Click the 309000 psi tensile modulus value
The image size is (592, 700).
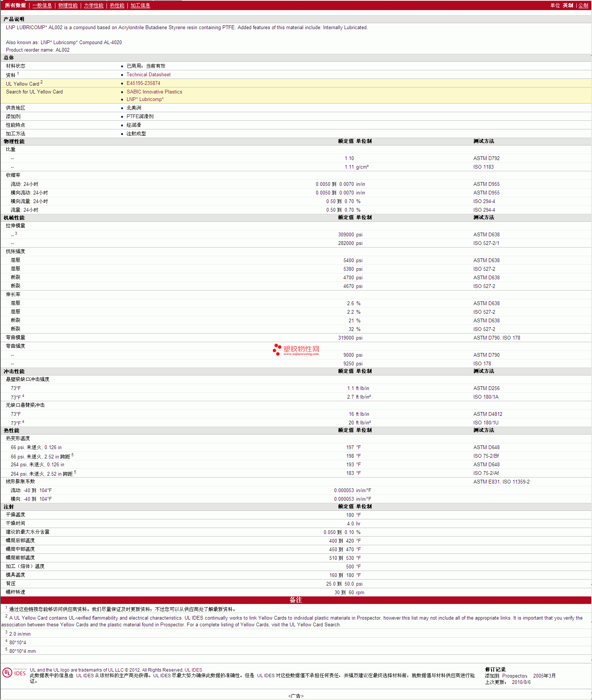[350, 235]
